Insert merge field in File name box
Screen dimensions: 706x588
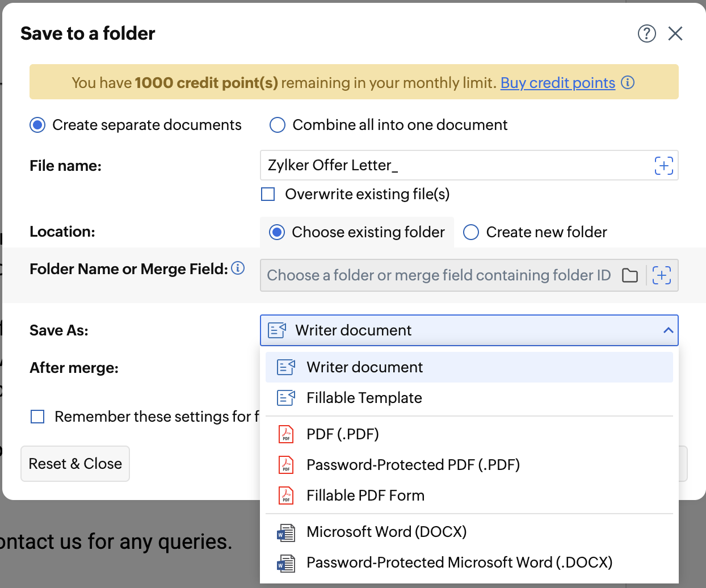663,165
